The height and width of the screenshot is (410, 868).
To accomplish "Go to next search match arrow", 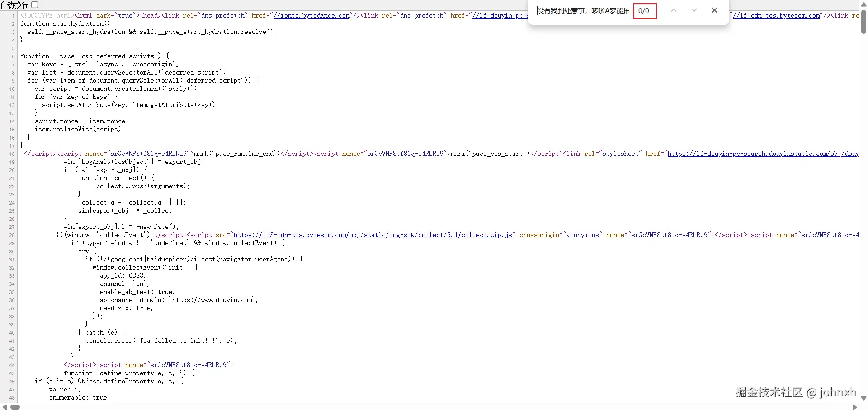I will pos(694,10).
